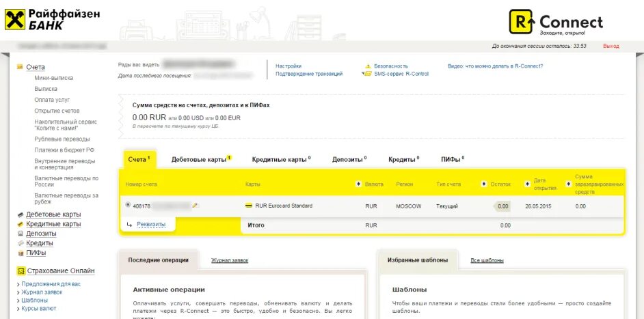The image size is (644, 319).
Task: Show account Реквизиты
Action: (x=150, y=224)
